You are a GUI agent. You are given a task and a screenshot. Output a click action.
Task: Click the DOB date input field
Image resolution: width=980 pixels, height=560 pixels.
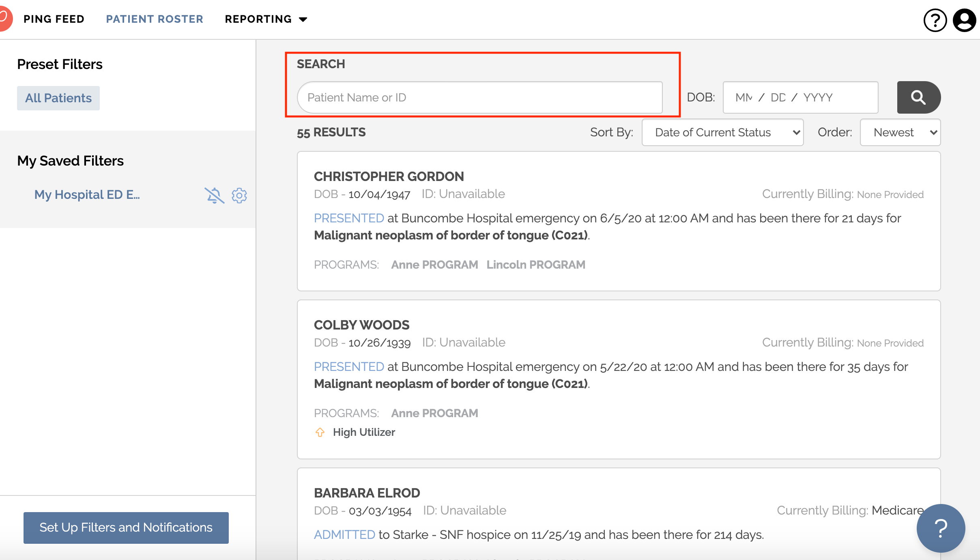click(x=800, y=97)
